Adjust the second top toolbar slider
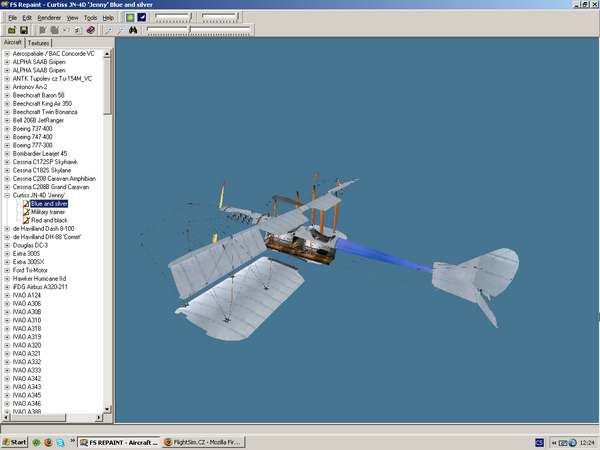This screenshot has width=600, height=450. pos(220,17)
